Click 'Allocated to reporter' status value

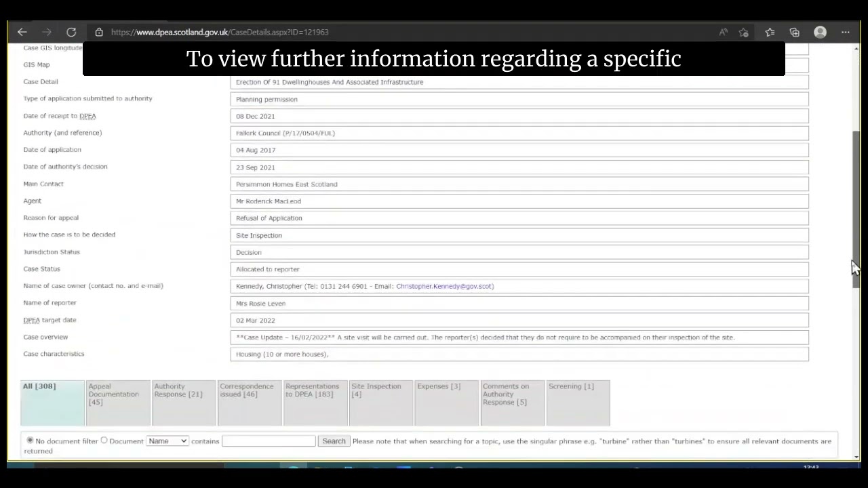click(268, 269)
